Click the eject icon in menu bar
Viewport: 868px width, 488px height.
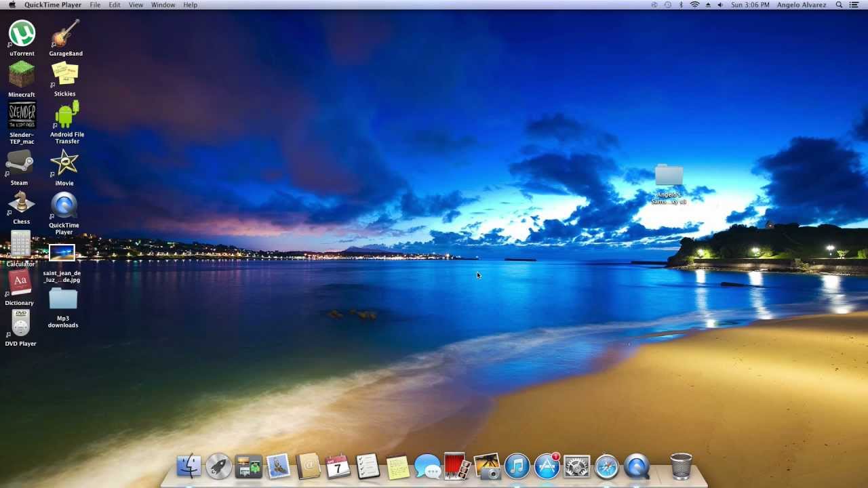pos(708,5)
